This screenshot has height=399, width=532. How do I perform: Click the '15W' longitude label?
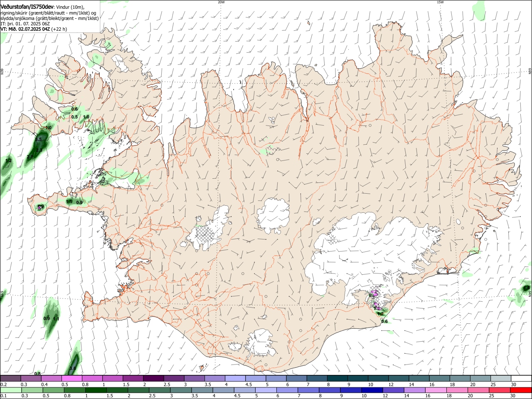(440, 2)
